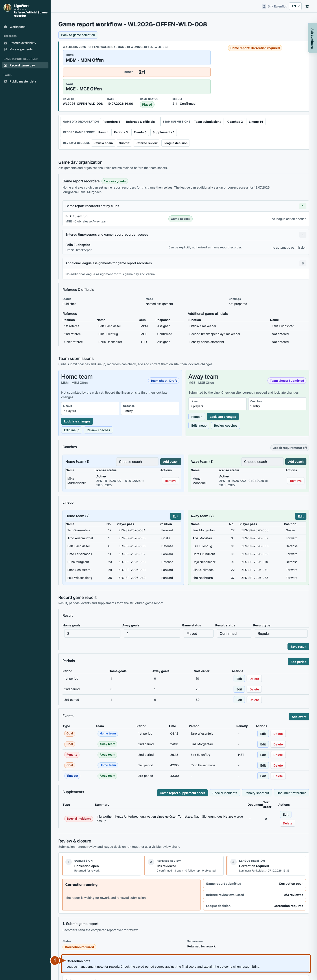This screenshot has width=317, height=980.
Task: Jump to Referees & officials tab
Action: tap(140, 122)
